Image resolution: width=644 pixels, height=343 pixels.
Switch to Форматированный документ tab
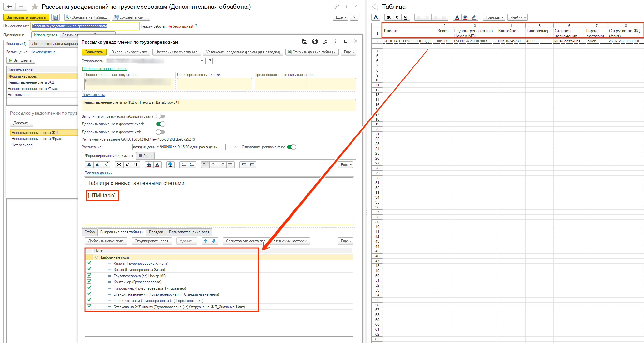click(x=109, y=156)
